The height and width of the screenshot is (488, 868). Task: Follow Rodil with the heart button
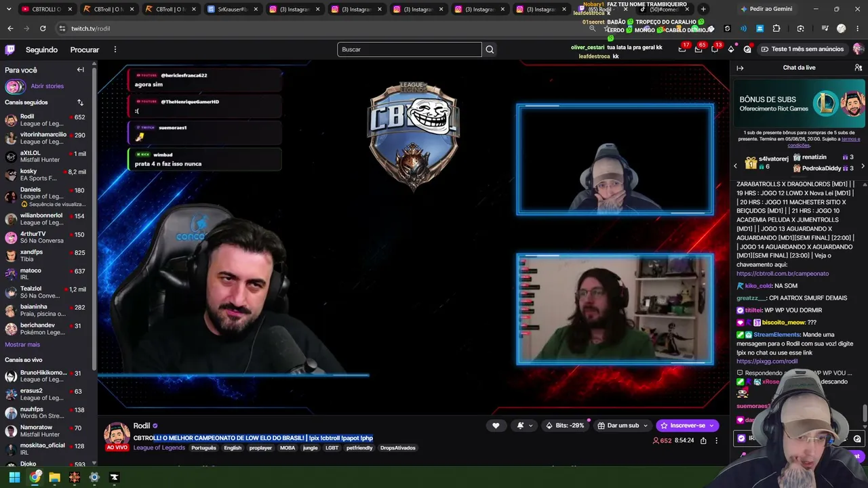coord(496,426)
